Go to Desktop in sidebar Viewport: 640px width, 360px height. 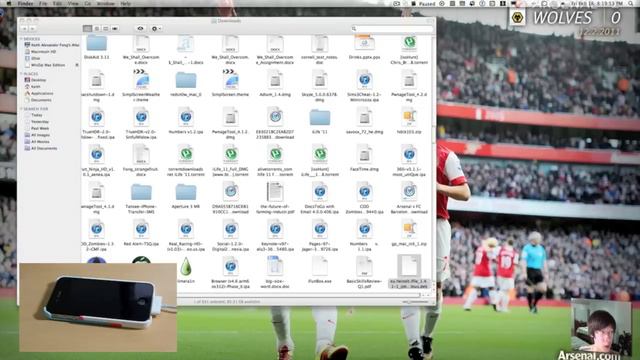pos(36,80)
